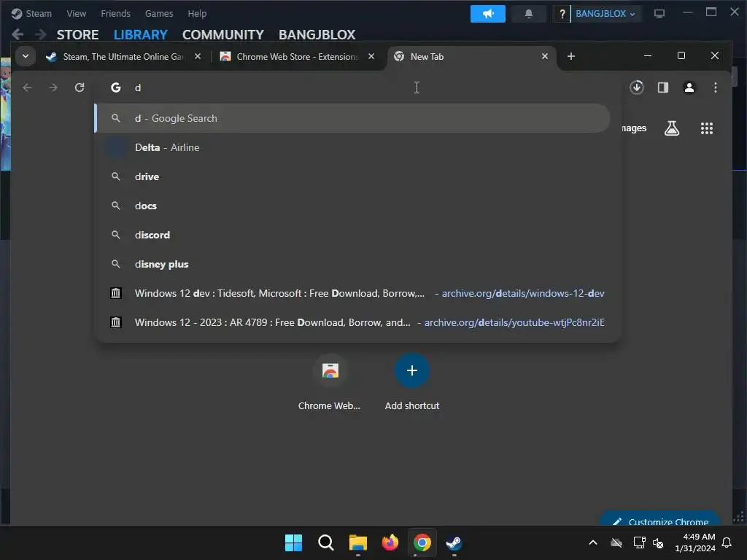
Task: Click into the Chrome address bar
Action: pyautogui.click(x=357, y=87)
